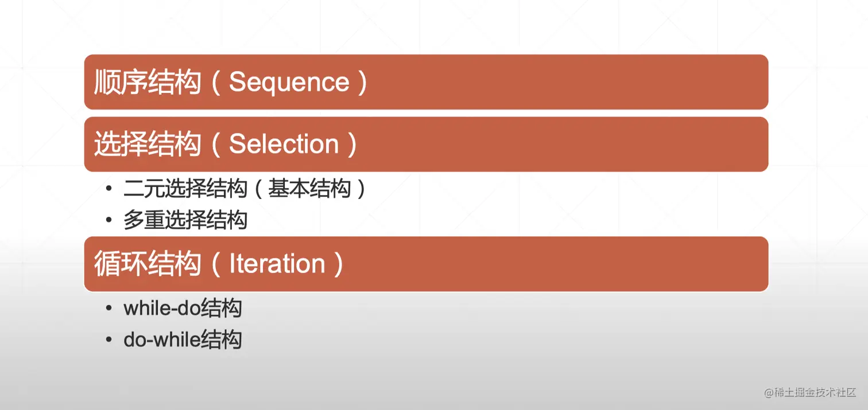Click the Chinese heading text 选择结构
The height and width of the screenshot is (410, 868).
coord(148,144)
